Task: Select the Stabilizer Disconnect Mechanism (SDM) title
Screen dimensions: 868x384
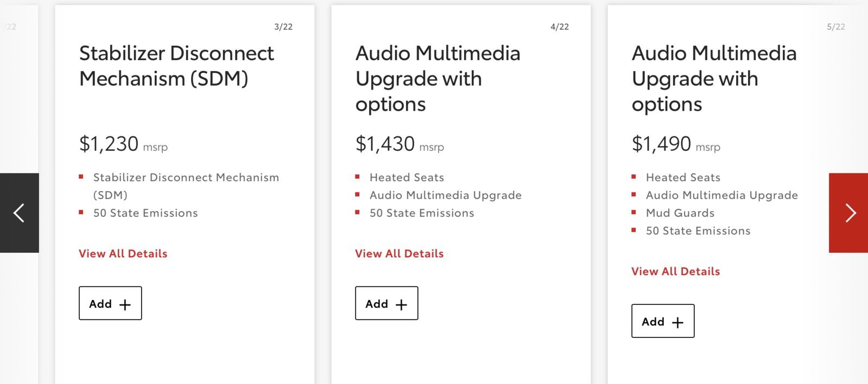Action: [x=176, y=66]
